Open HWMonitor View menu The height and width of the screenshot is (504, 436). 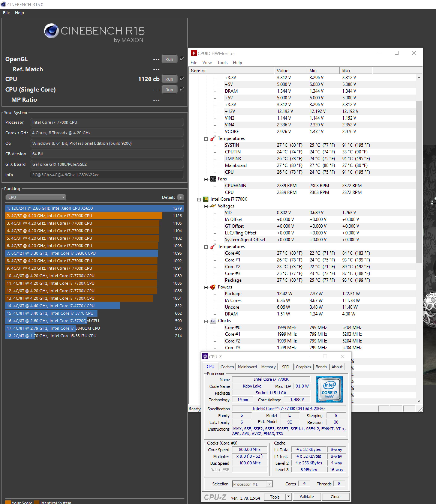[207, 63]
